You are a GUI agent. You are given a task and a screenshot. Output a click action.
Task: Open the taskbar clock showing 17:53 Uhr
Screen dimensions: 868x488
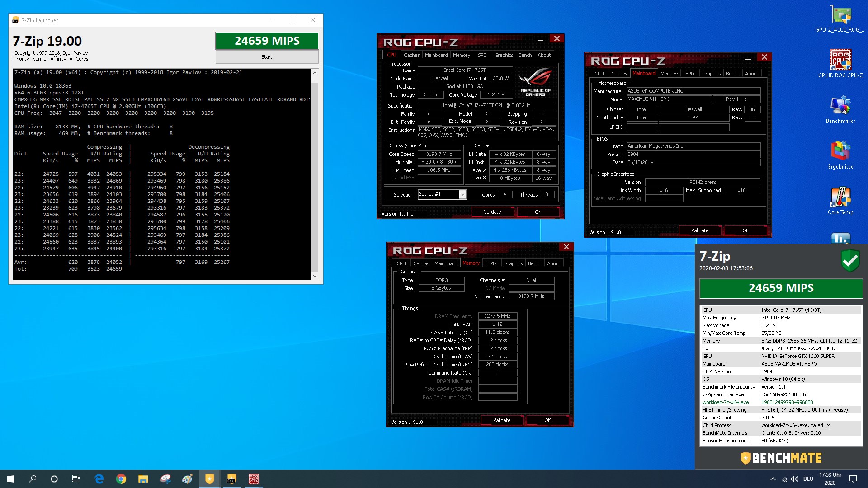[x=830, y=479]
